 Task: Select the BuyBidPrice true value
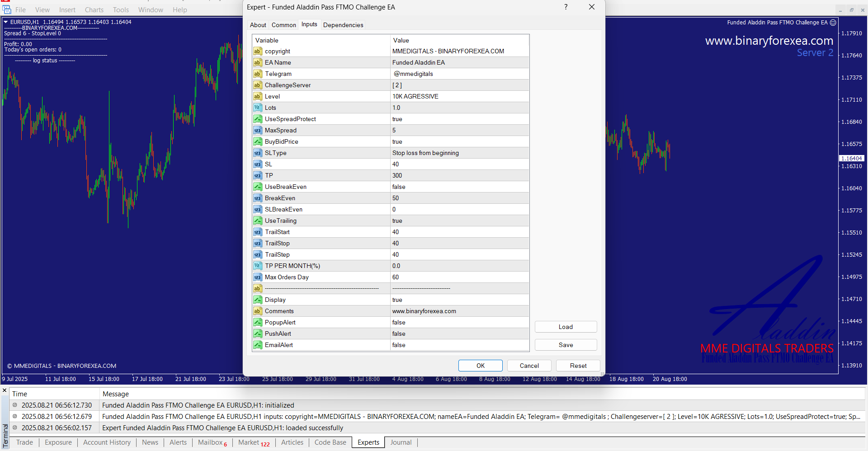click(x=460, y=142)
